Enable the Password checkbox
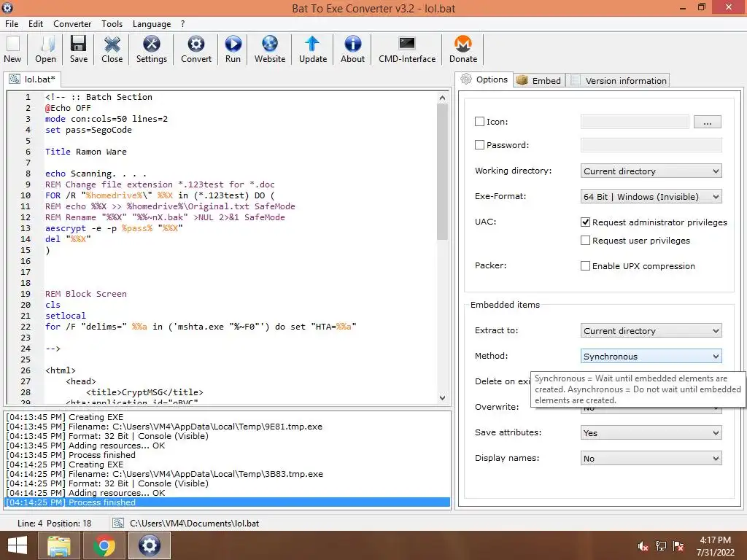 [x=479, y=145]
